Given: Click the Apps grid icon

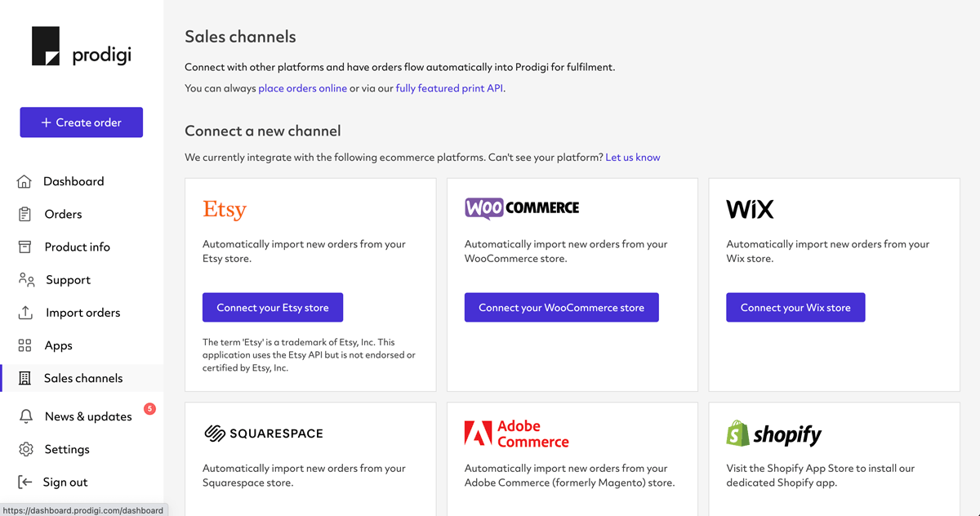Looking at the screenshot, I should click(x=24, y=345).
